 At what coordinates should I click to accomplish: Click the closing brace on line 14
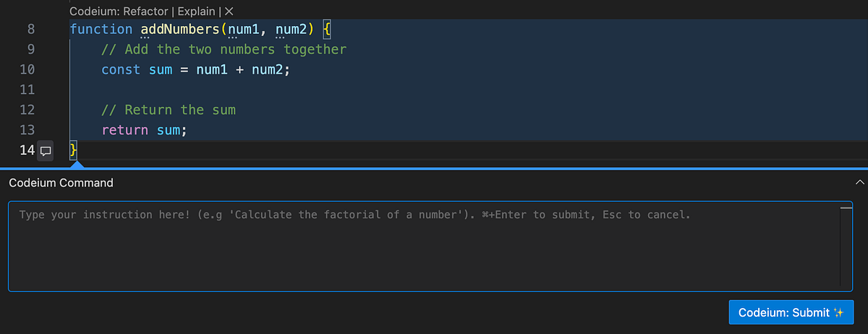tap(73, 150)
